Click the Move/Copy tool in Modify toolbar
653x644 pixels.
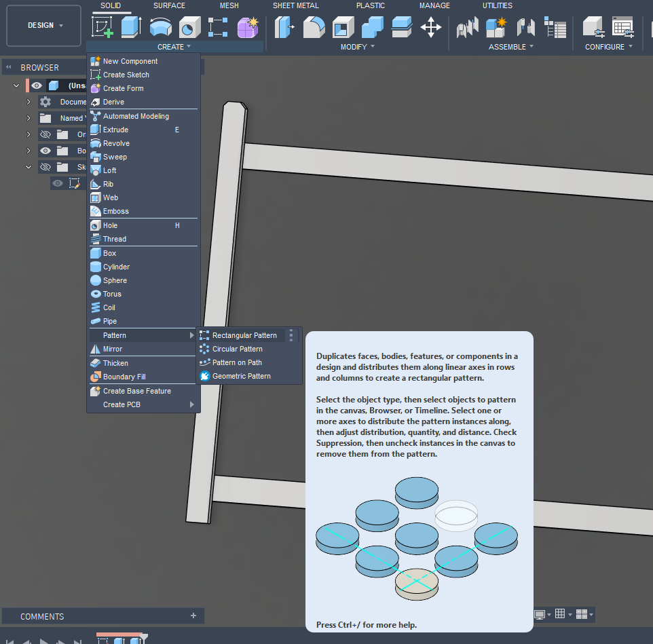coord(430,27)
